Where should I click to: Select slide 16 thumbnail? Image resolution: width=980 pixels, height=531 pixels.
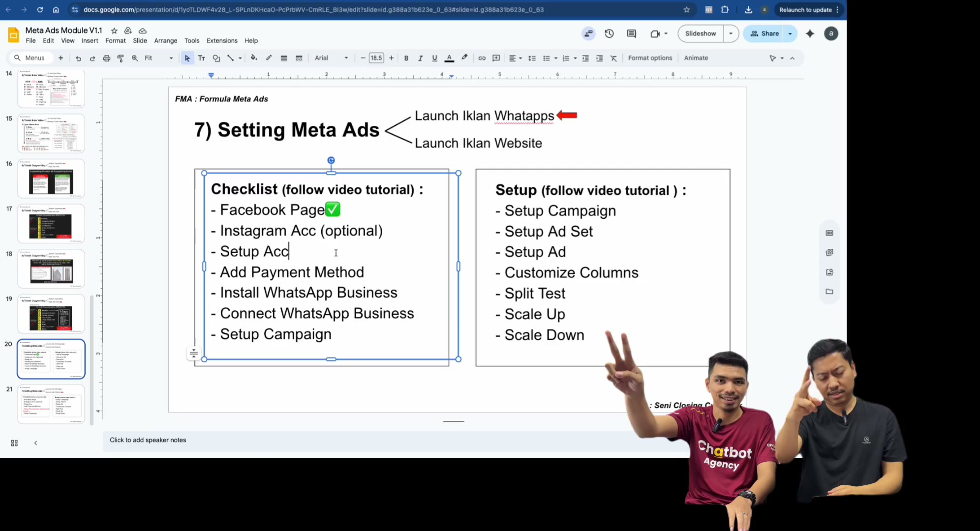click(x=51, y=178)
